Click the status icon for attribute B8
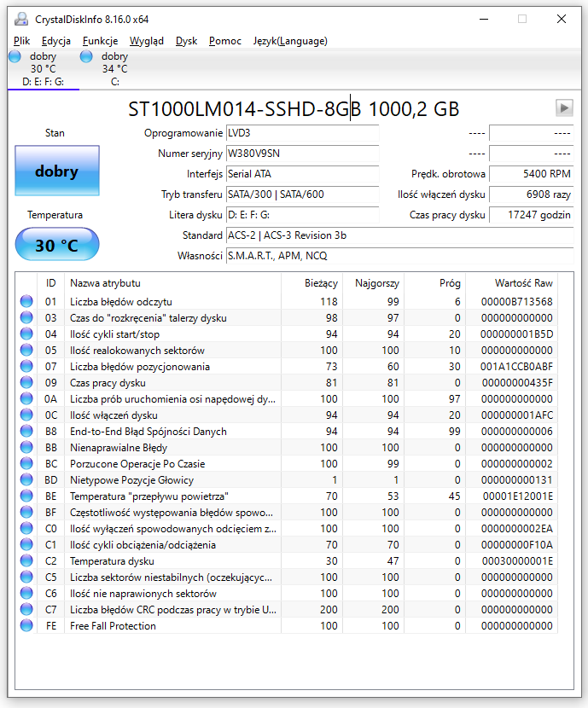This screenshot has width=588, height=708. click(26, 432)
